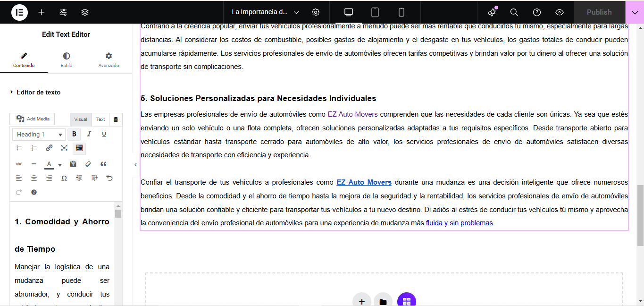
Task: Toggle underline formatting
Action: click(x=104, y=135)
